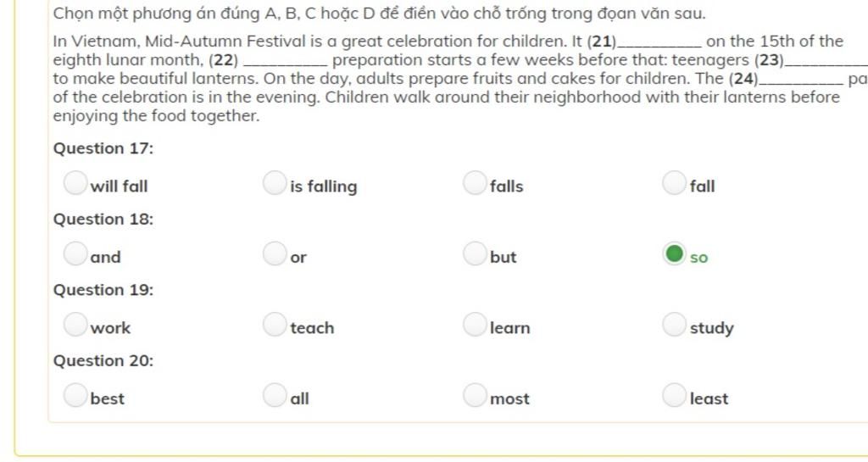This screenshot has width=868, height=462.
Task: Click the 'Question 19:' heading text
Action: pyautogui.click(x=103, y=290)
